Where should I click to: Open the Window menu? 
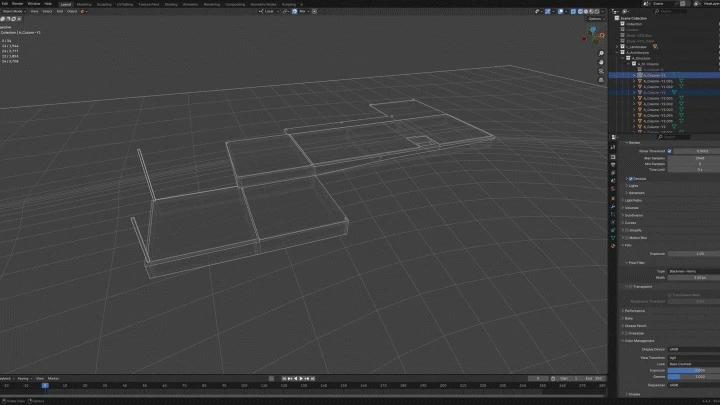[34, 4]
